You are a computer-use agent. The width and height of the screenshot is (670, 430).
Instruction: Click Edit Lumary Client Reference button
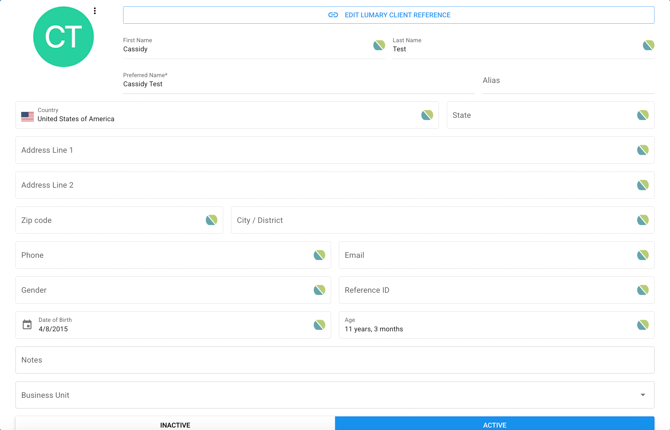pyautogui.click(x=389, y=15)
